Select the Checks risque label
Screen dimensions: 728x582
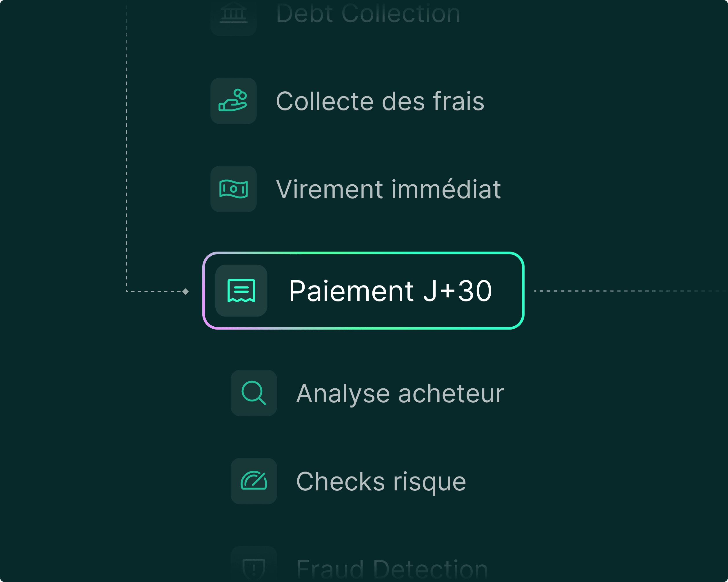point(381,481)
